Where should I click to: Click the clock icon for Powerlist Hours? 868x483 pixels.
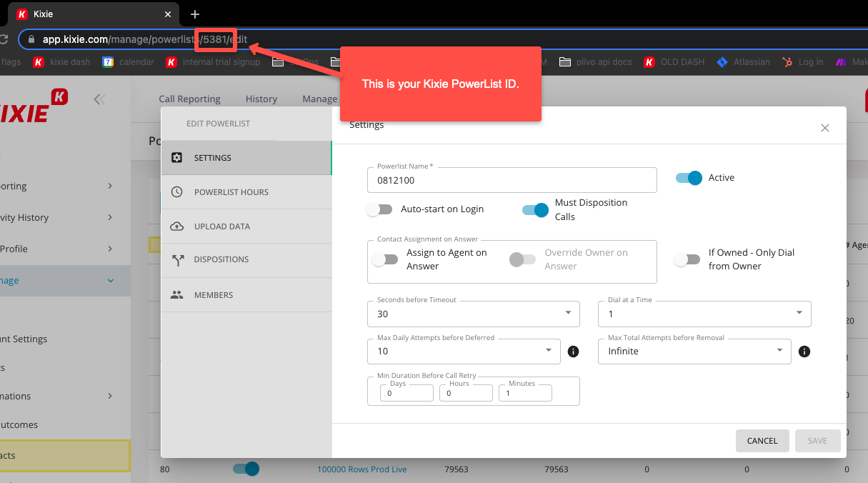pos(177,192)
